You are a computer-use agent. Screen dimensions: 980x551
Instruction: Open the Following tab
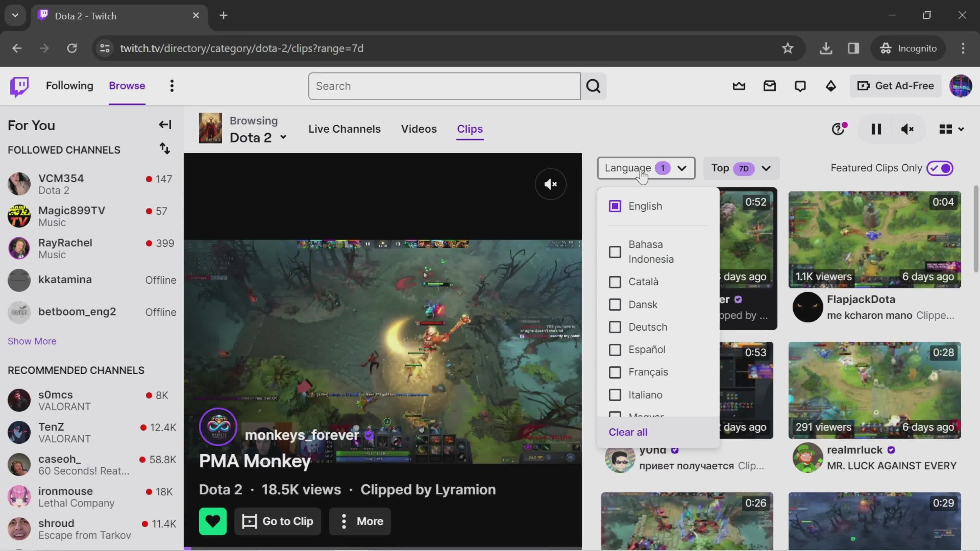(70, 86)
